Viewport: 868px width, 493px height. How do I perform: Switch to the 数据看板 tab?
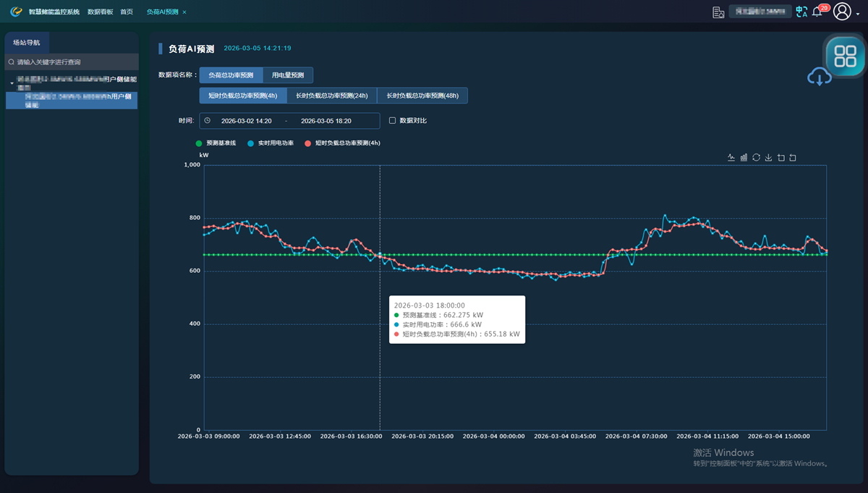99,12
